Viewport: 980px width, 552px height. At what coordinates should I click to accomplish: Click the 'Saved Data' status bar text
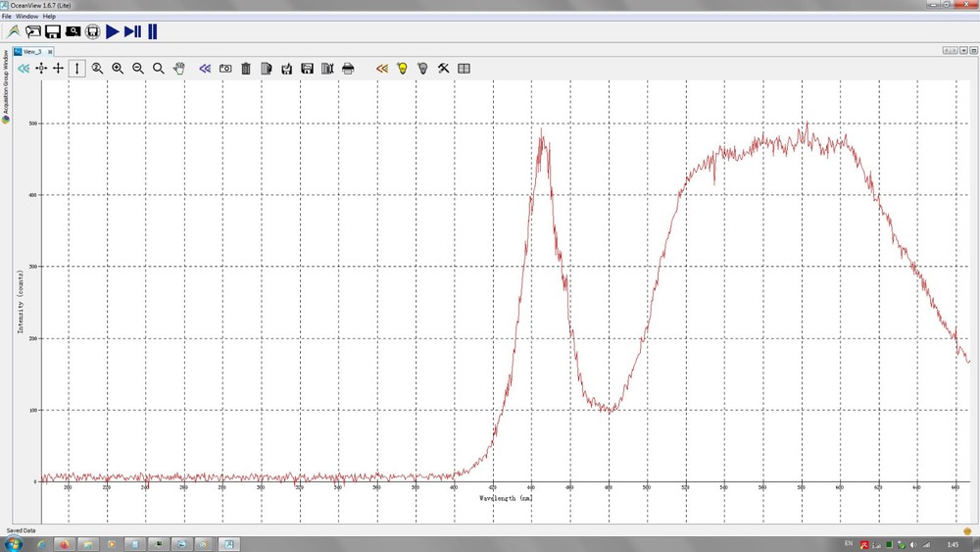[x=21, y=530]
